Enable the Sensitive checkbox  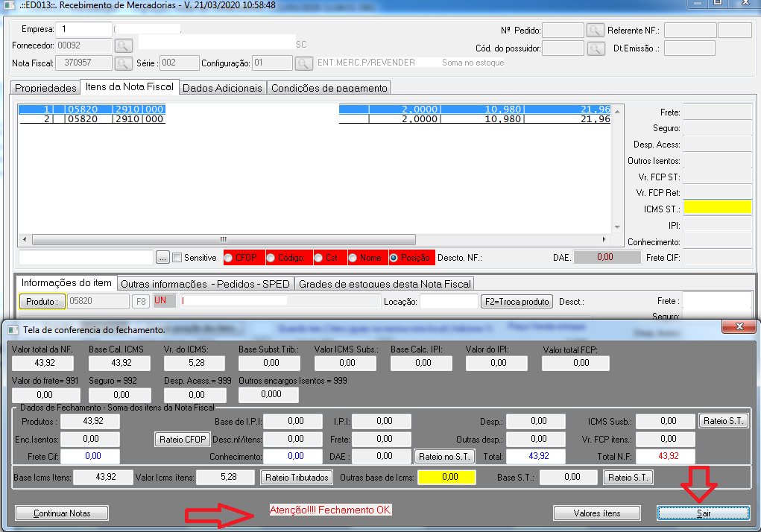(177, 258)
